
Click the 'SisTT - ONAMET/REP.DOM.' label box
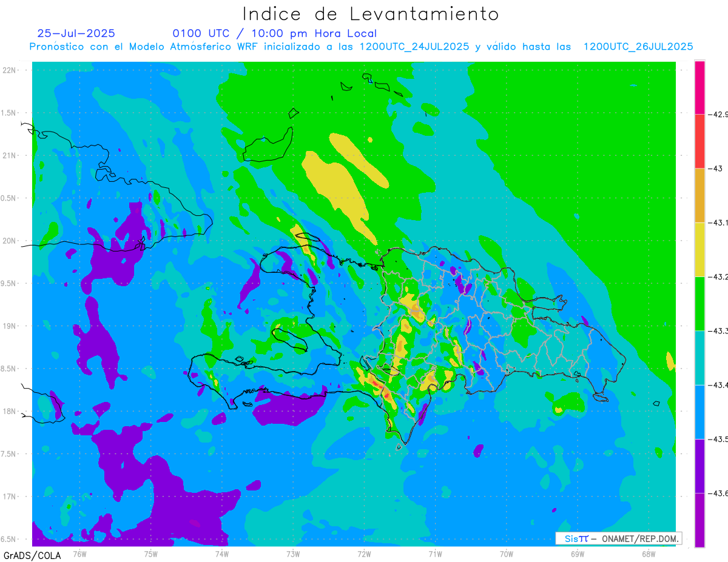point(618,538)
